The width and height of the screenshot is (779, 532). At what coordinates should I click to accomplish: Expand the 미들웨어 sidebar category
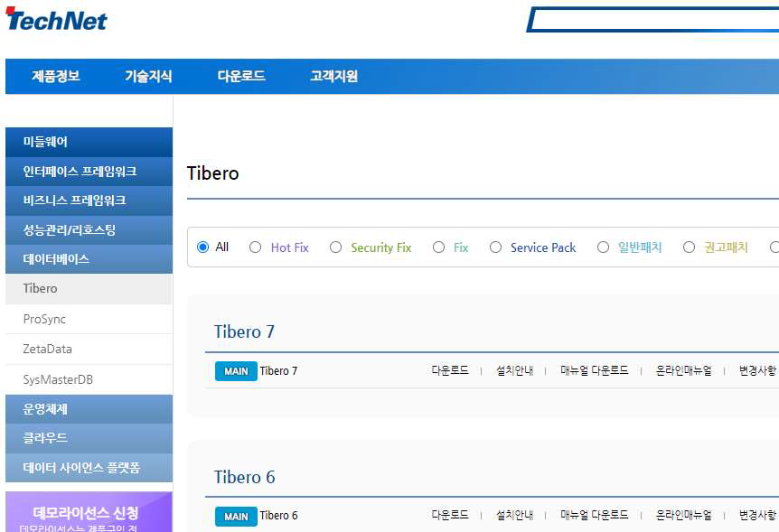(x=89, y=142)
